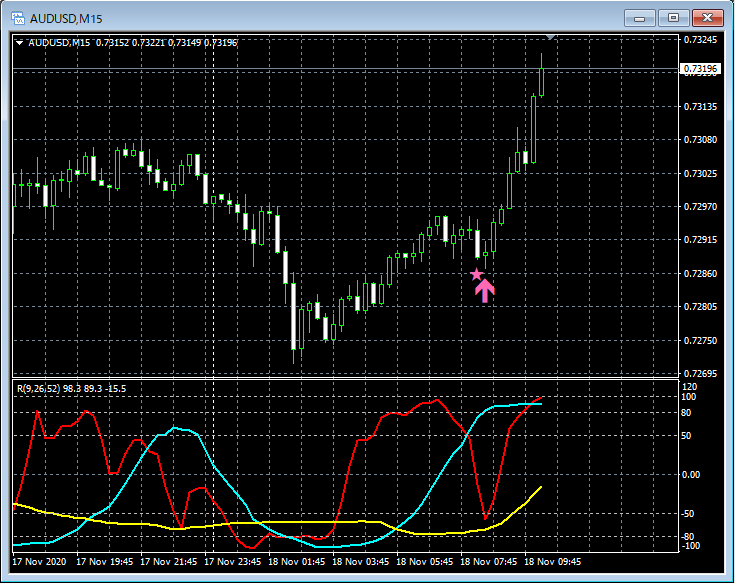Close the AUDUSD,M15 chart window

(707, 18)
